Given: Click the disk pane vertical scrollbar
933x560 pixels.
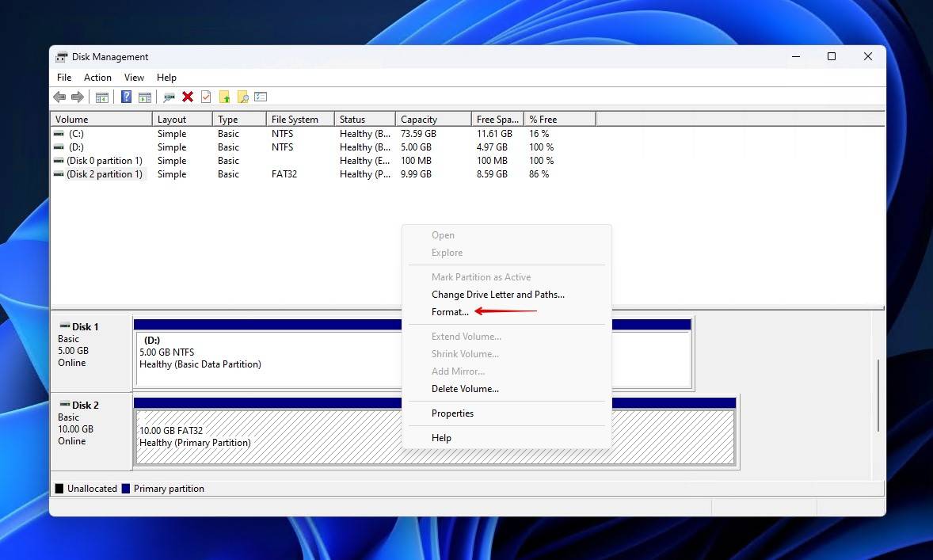Looking at the screenshot, I should pyautogui.click(x=878, y=395).
